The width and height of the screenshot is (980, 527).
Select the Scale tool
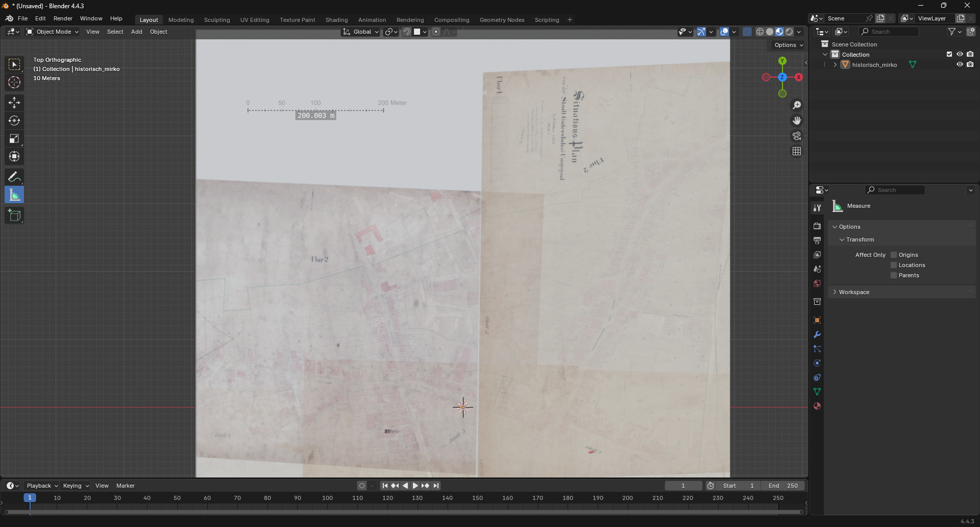tap(14, 139)
